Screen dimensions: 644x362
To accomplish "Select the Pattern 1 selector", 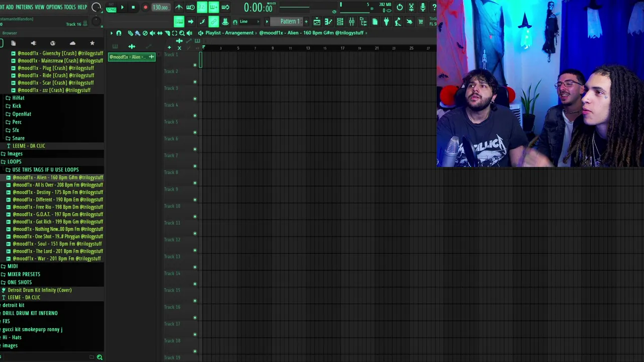I will [290, 22].
